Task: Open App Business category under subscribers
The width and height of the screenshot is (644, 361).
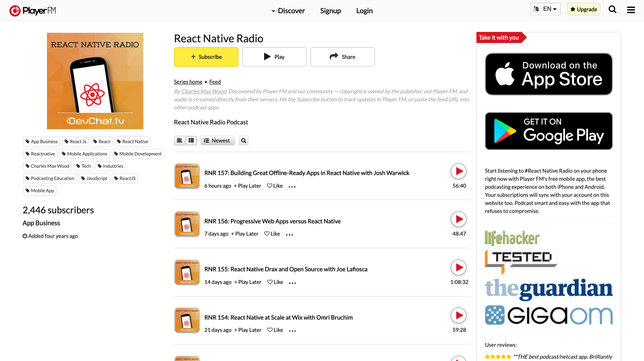Action: (x=41, y=223)
